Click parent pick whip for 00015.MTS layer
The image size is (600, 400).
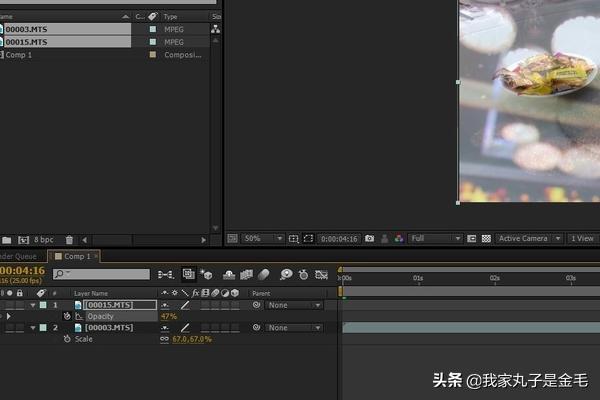[256, 305]
